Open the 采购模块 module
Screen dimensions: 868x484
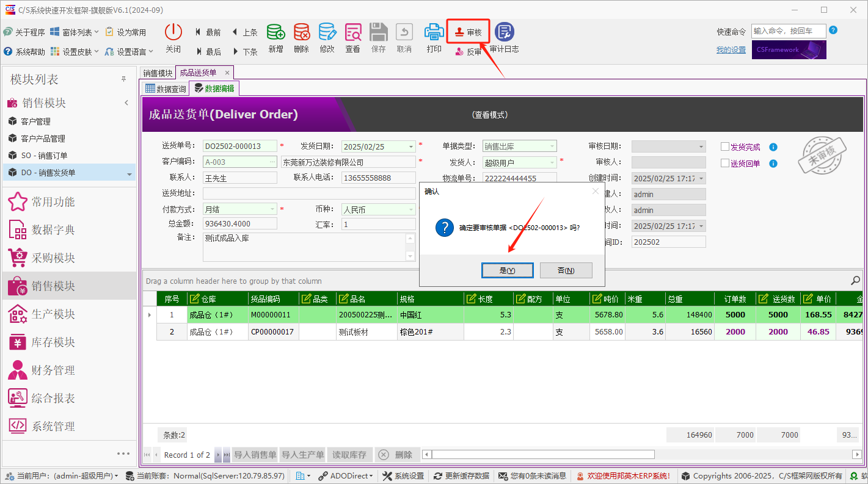68,258
